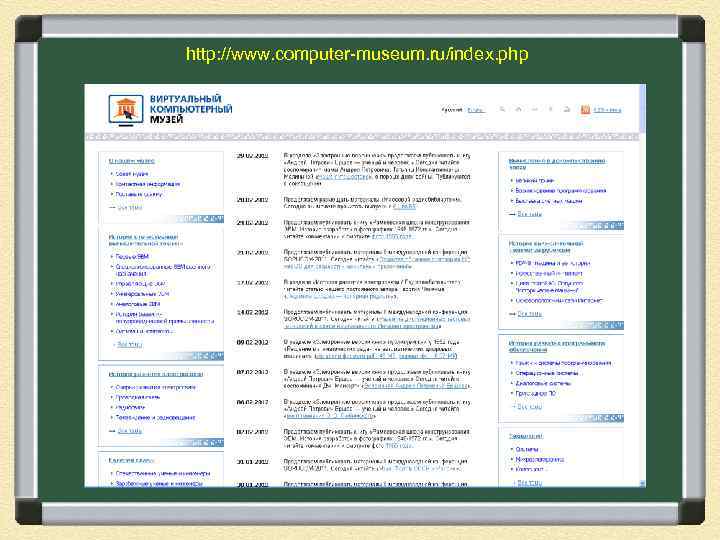Image resolution: width=720 pixels, height=540 pixels.
Task: Open Операционные системы in right menu
Action: [x=546, y=373]
